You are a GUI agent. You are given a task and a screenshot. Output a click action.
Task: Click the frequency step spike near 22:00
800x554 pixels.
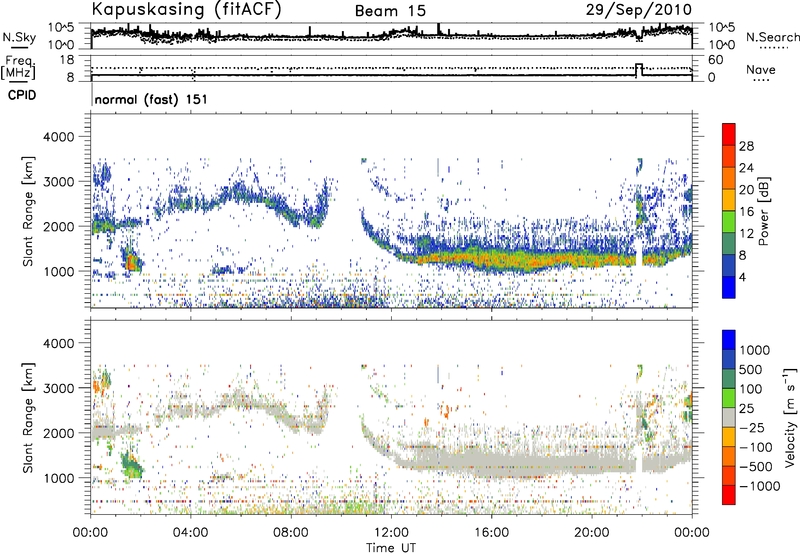(639, 70)
